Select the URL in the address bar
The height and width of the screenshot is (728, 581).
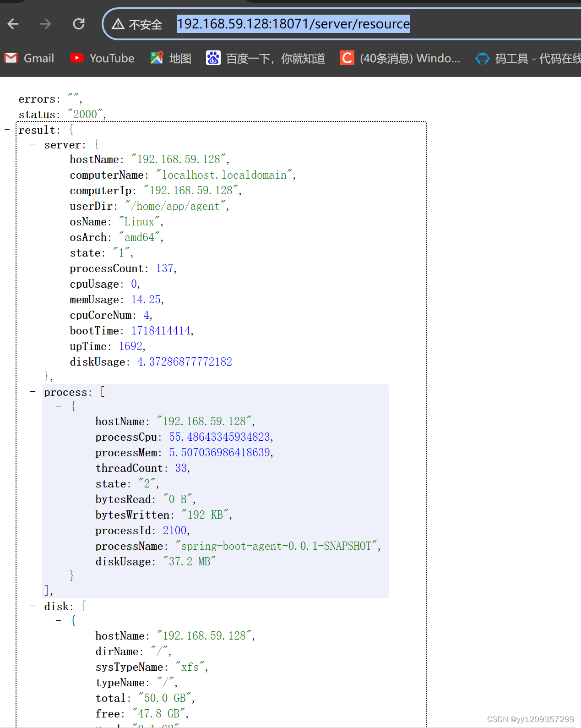(293, 24)
